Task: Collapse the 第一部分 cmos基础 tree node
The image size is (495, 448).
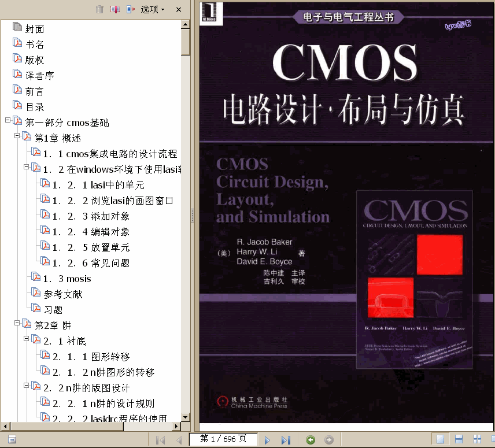Action: coord(8,120)
